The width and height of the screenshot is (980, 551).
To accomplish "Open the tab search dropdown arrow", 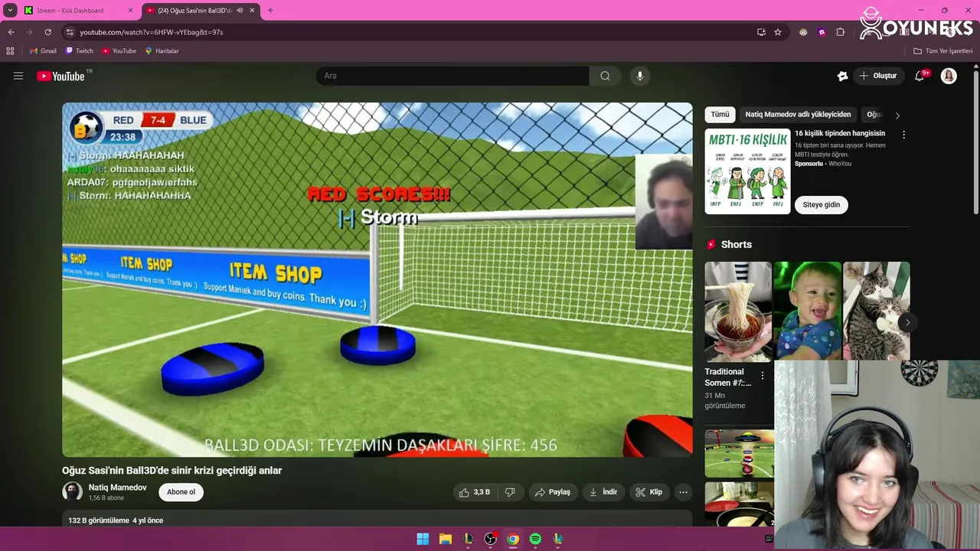I will tap(10, 11).
